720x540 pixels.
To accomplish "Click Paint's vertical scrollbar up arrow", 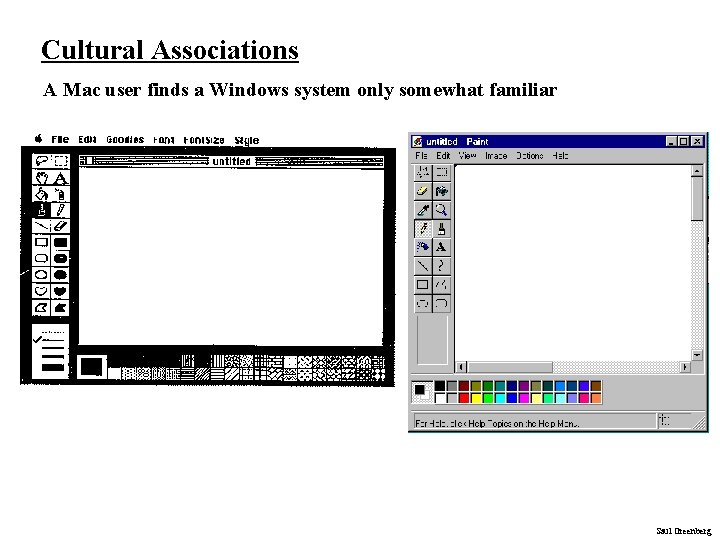I will pyautogui.click(x=697, y=171).
